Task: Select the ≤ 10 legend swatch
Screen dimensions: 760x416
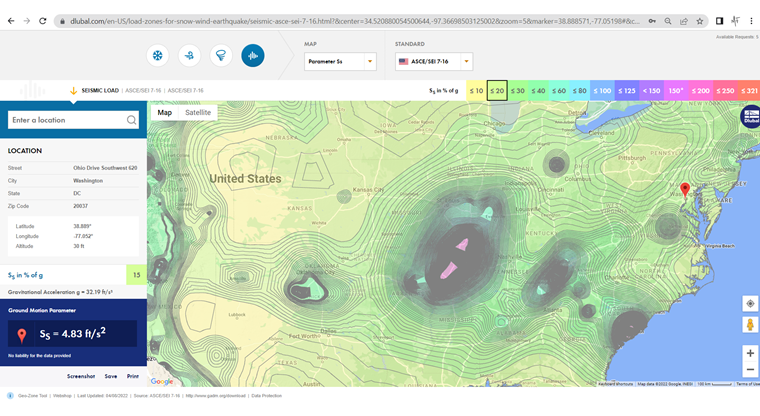Action: [x=476, y=91]
